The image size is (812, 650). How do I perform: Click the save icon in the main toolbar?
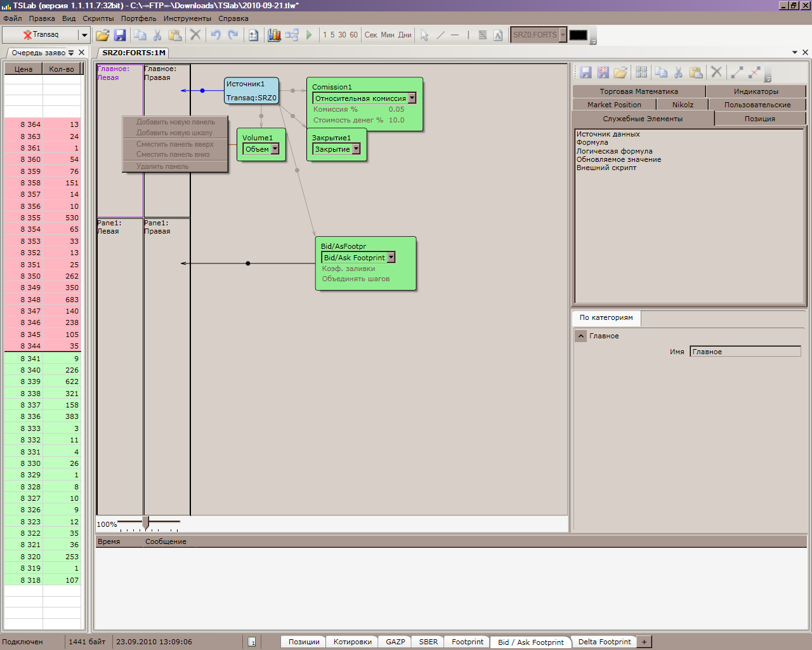click(119, 35)
